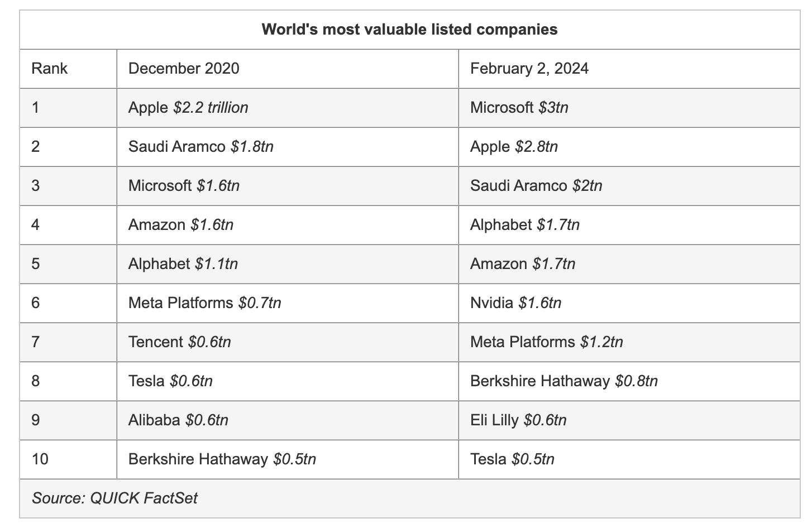Click the "Alphabet $1.1tn" cell

pos(183,264)
